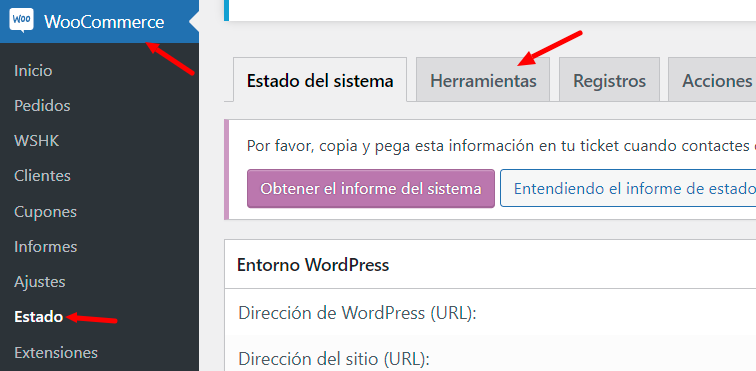Open Extensiones in the sidebar
The image size is (756, 371).
coord(56,352)
